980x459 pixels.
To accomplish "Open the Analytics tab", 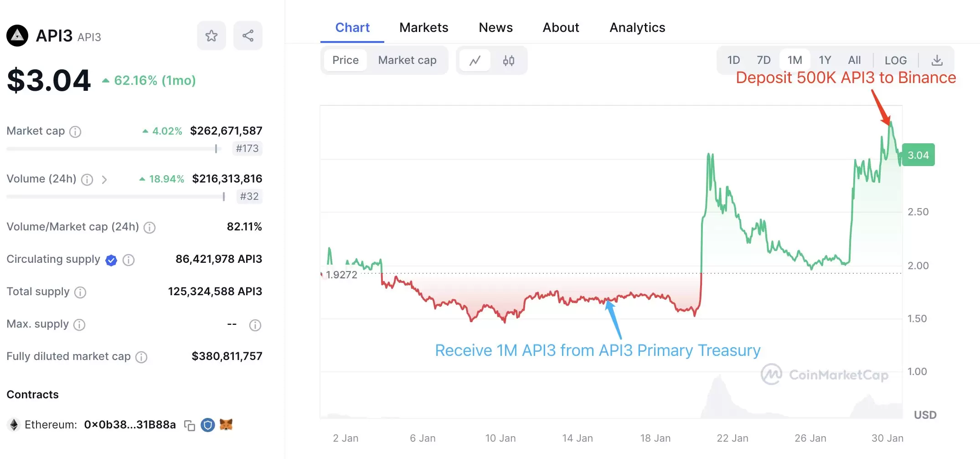I will coord(637,28).
